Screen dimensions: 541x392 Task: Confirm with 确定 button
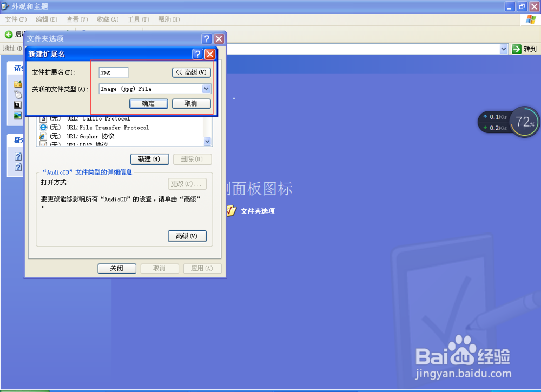click(148, 103)
